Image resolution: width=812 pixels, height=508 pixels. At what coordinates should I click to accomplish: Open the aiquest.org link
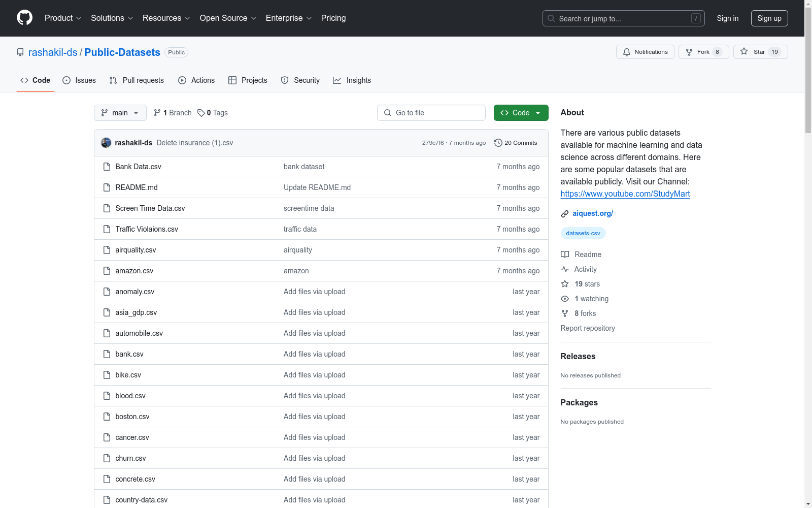tap(593, 213)
